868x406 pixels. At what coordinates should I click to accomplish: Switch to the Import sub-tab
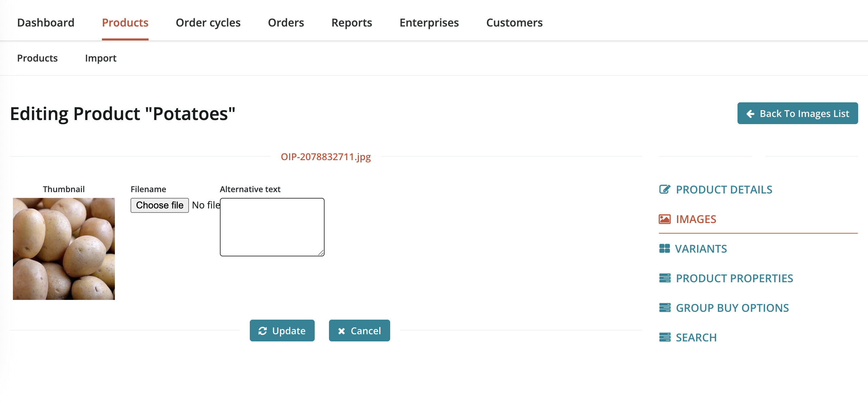[101, 58]
